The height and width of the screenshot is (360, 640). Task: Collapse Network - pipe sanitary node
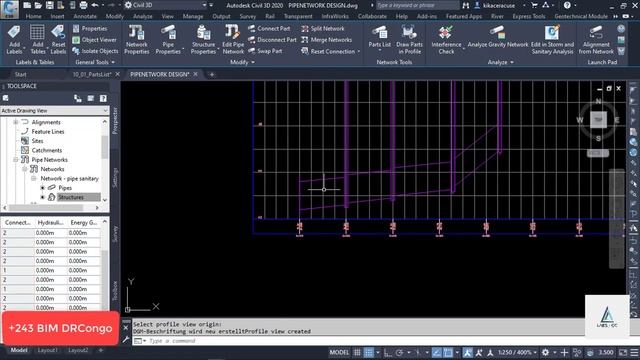pos(33,178)
